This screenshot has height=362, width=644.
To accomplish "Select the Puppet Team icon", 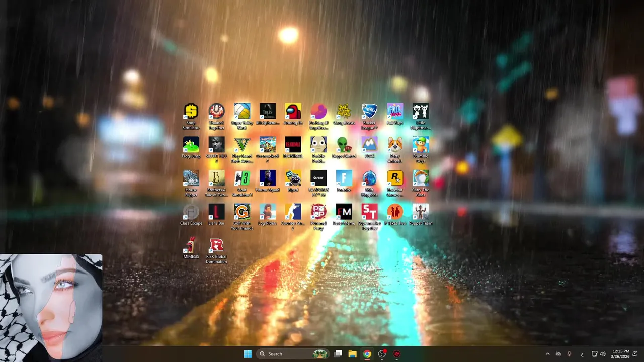I will coord(421,212).
